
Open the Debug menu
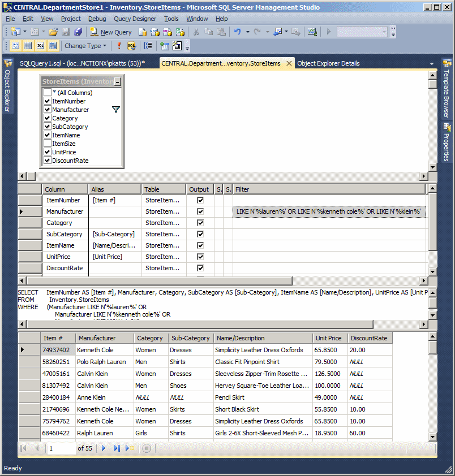click(x=97, y=19)
